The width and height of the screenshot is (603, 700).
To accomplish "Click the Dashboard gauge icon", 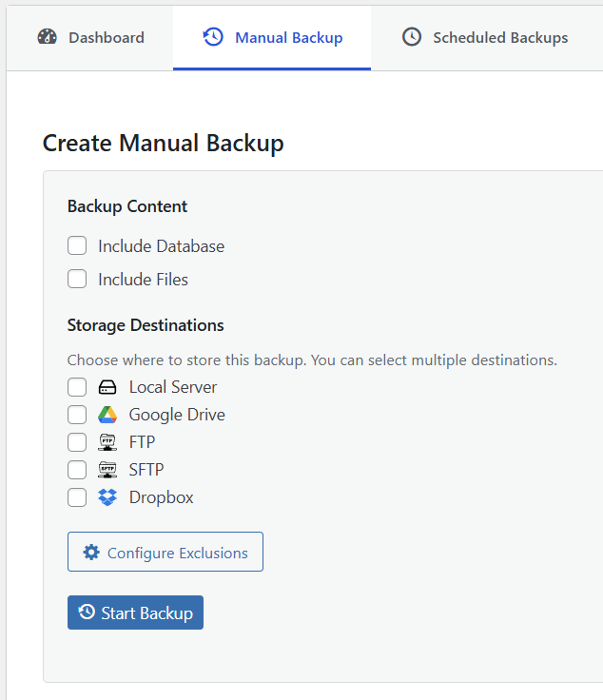I will [x=48, y=38].
